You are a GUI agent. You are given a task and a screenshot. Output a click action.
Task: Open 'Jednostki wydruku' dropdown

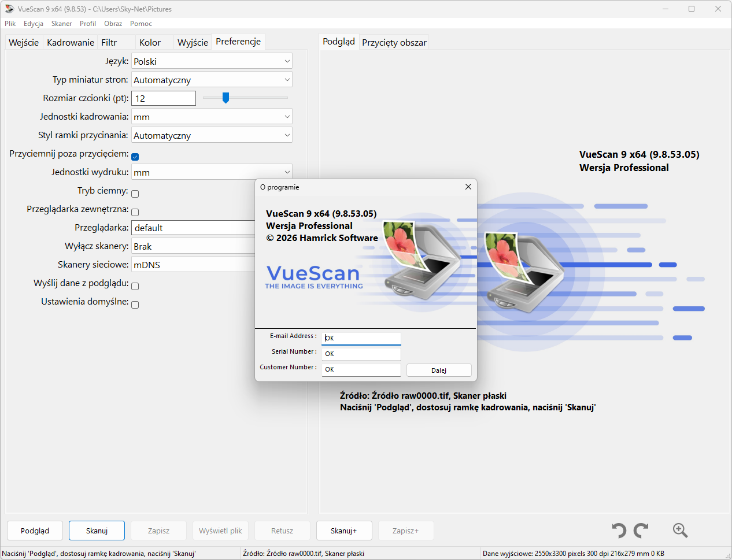coord(212,172)
